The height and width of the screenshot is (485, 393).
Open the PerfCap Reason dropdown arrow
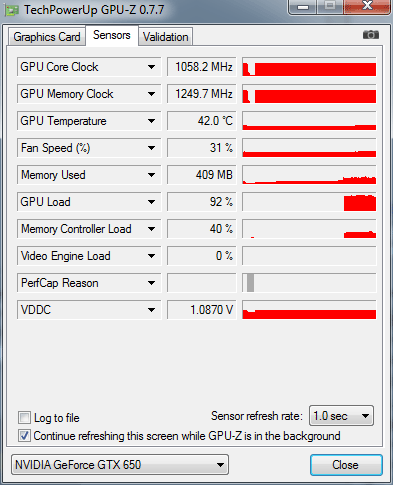click(x=151, y=283)
